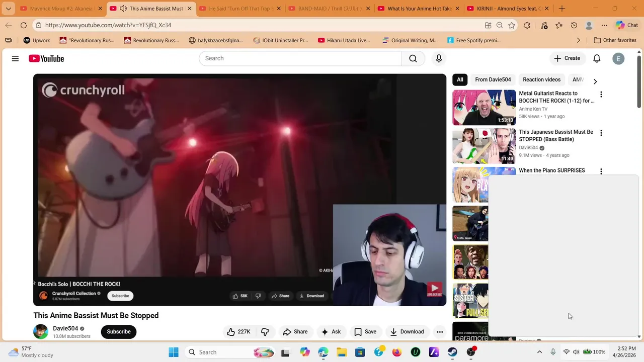644x362 pixels.
Task: Show hidden system tray icons
Action: click(539, 352)
